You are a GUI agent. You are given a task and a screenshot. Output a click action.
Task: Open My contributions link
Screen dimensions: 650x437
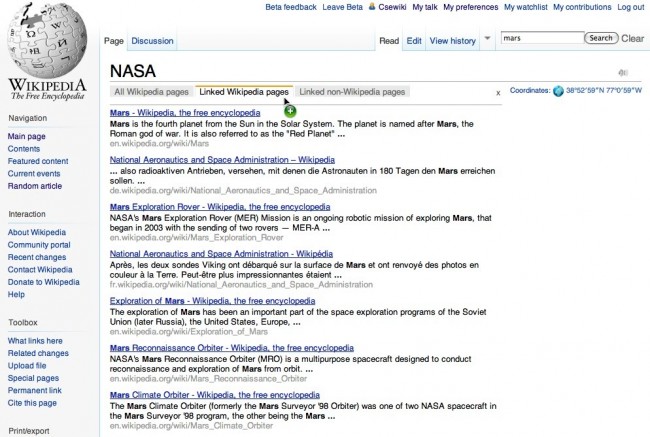coord(582,7)
